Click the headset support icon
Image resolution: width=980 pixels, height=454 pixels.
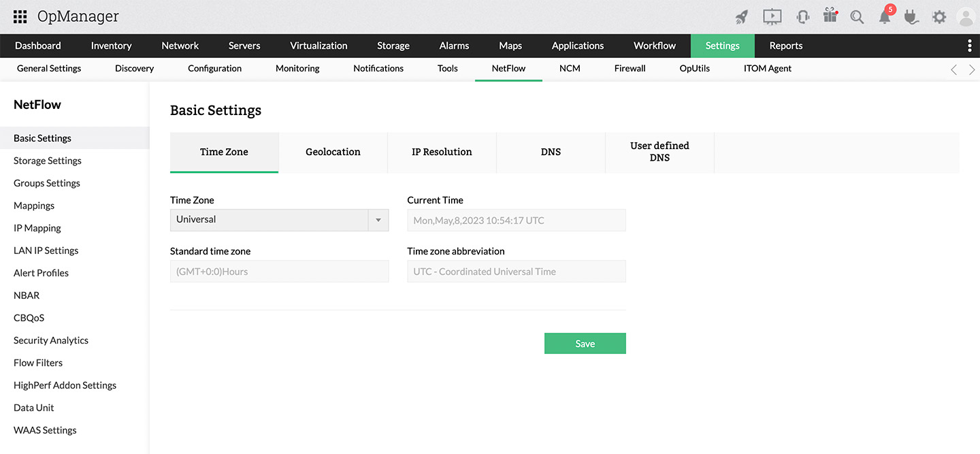[803, 17]
